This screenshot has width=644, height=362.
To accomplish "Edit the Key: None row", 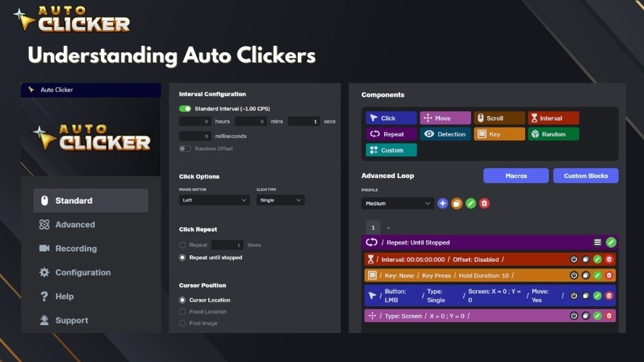I will click(x=598, y=276).
